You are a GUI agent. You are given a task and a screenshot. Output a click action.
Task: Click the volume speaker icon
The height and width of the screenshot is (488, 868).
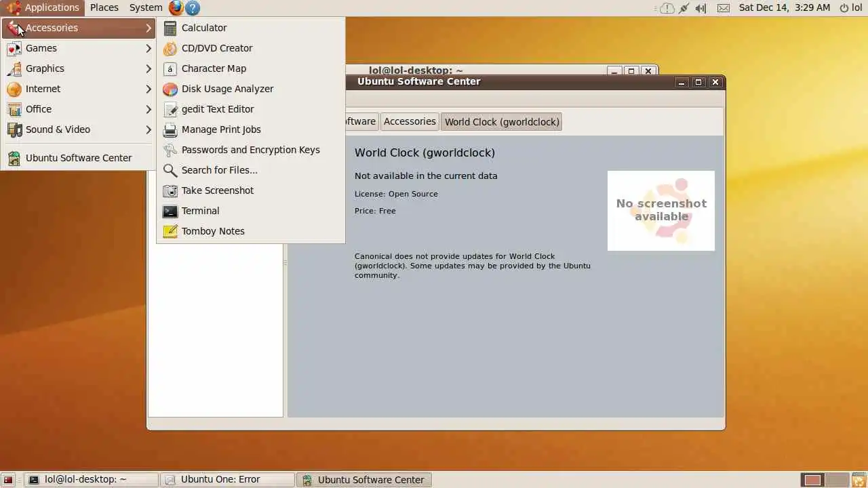701,8
